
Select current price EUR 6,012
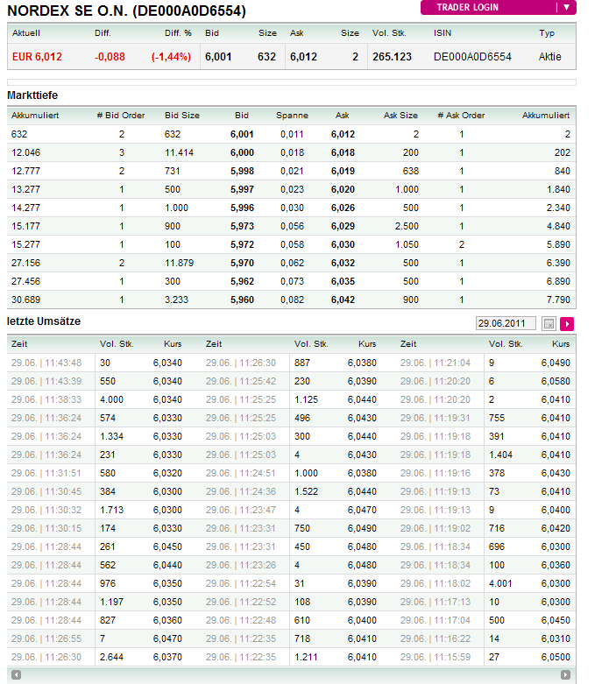[x=37, y=57]
